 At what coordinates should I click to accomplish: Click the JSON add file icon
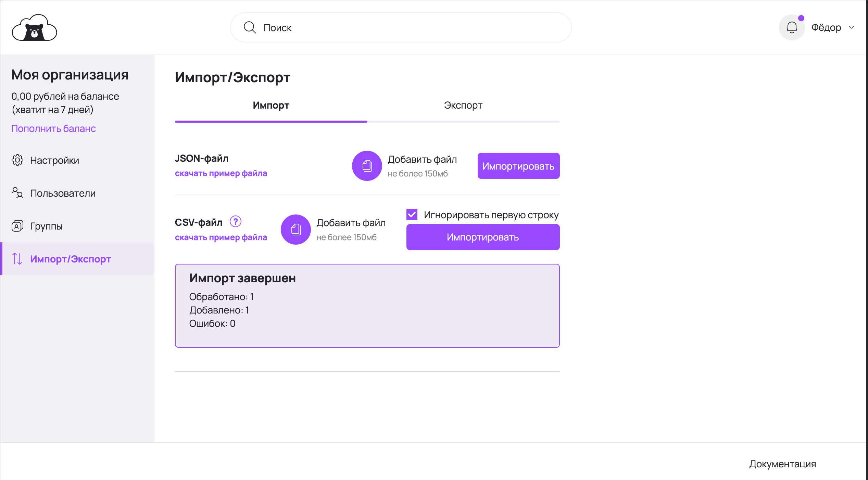click(x=367, y=166)
